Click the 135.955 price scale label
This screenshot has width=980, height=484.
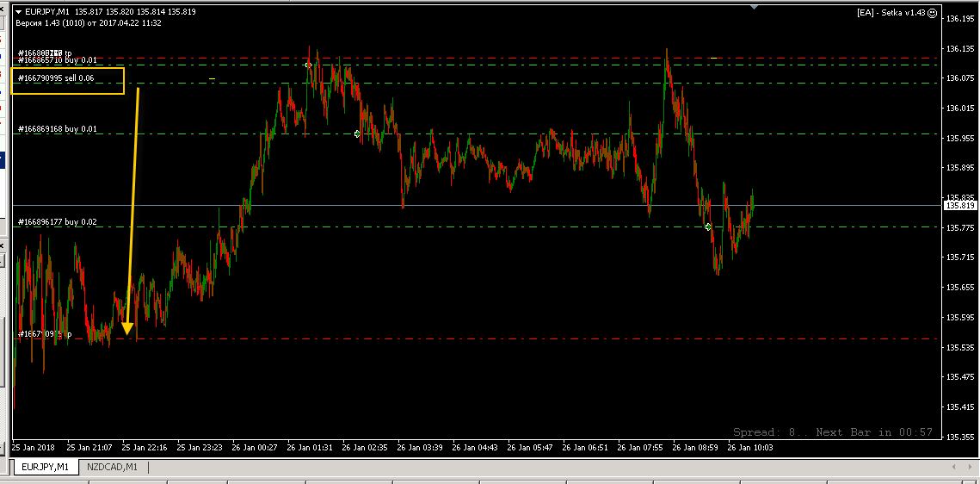pyautogui.click(x=961, y=138)
